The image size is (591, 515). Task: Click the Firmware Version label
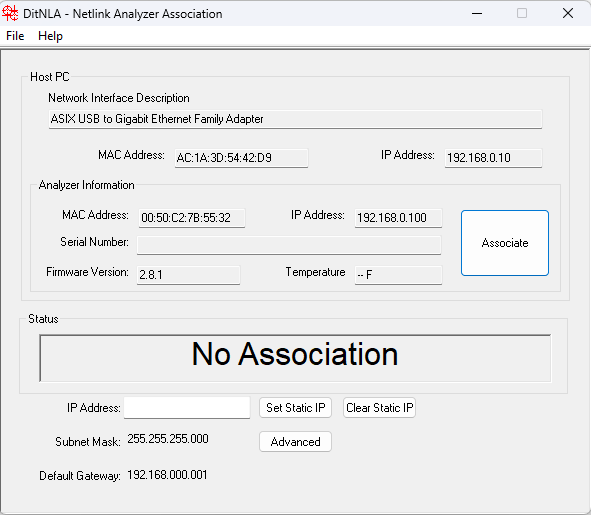coord(87,272)
